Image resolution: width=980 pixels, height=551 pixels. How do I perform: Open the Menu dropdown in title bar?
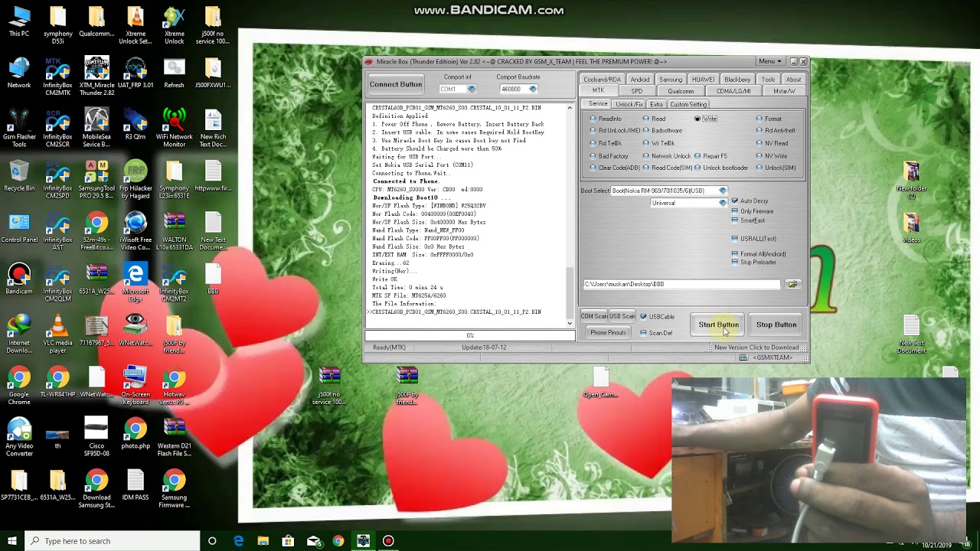[x=769, y=61]
